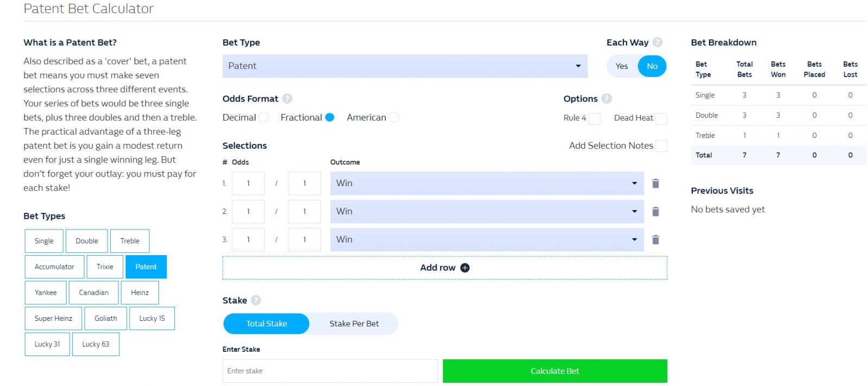
Task: Click the plus icon on Add row
Action: 465,268
